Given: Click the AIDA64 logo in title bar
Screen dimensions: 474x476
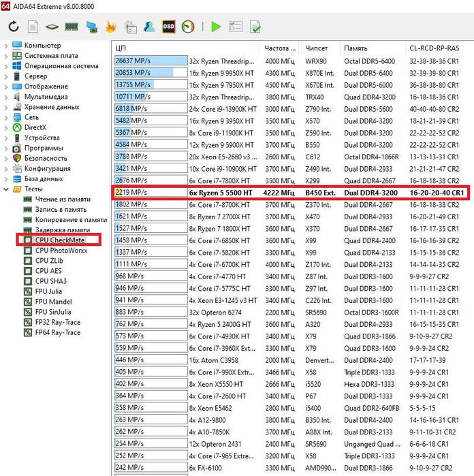Looking at the screenshot, I should coord(5,6).
